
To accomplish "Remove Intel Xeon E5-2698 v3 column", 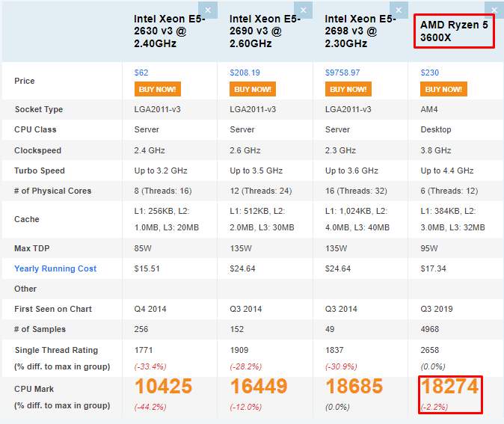I will click(399, 10).
